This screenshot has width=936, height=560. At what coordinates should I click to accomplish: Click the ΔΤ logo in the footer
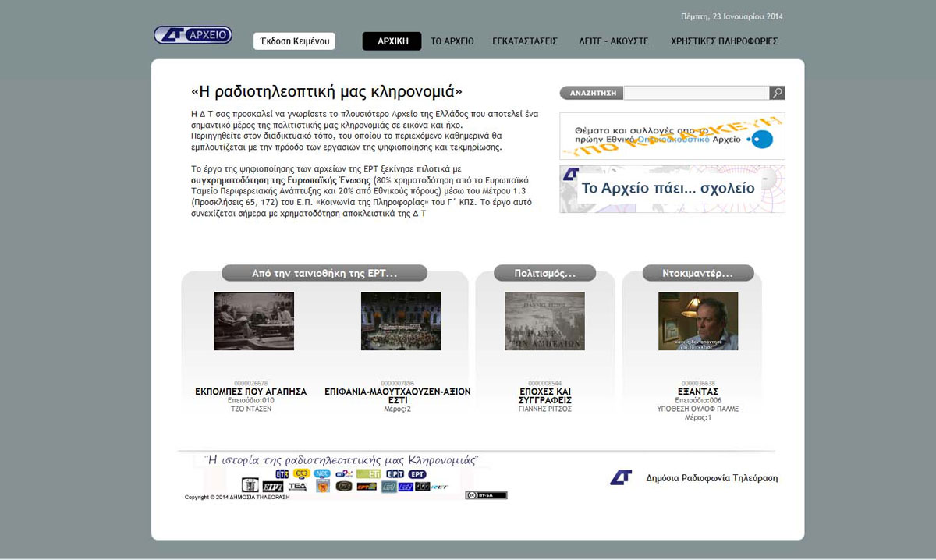click(x=621, y=477)
